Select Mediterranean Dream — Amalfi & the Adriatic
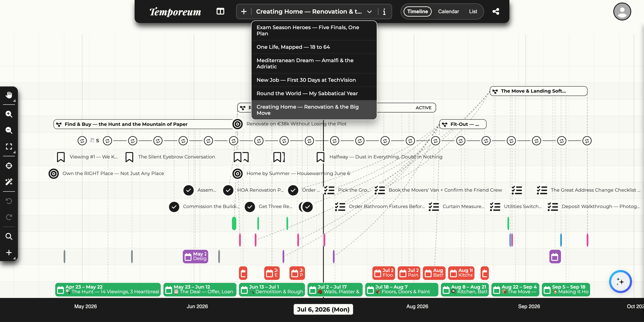 314,63
